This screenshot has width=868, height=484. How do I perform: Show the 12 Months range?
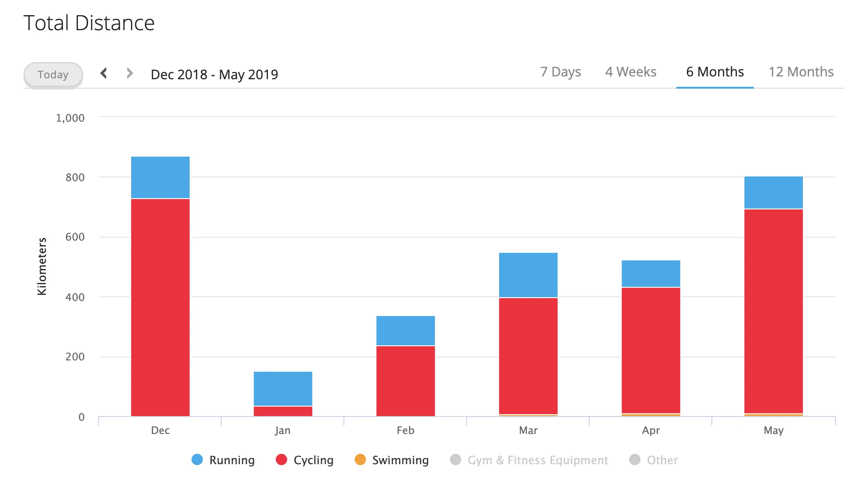(801, 72)
